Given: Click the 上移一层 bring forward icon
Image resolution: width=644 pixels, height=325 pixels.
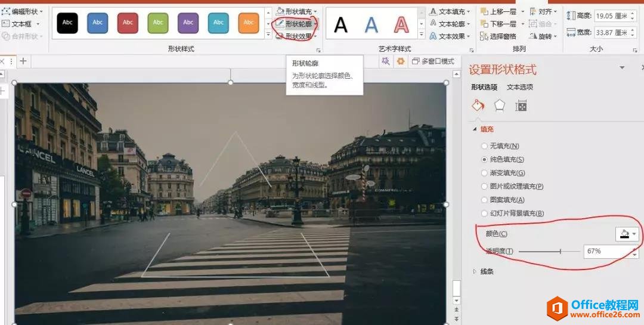Looking at the screenshot, I should click(484, 11).
